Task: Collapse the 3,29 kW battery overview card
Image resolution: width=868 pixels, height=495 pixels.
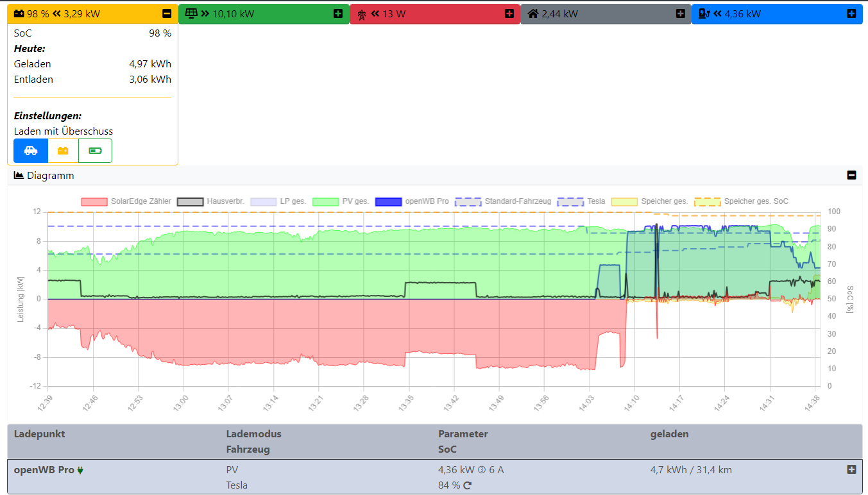Action: (168, 12)
